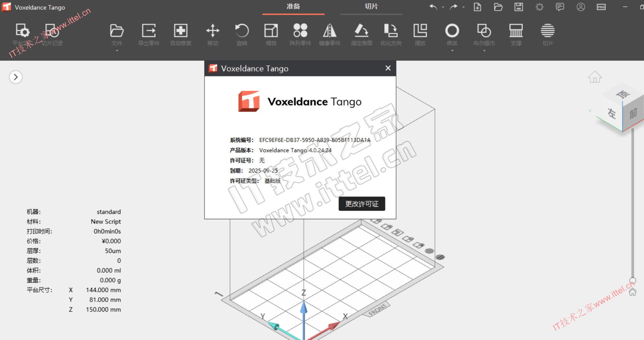Select the 移动 move tool
The width and height of the screenshot is (644, 340).
click(213, 34)
